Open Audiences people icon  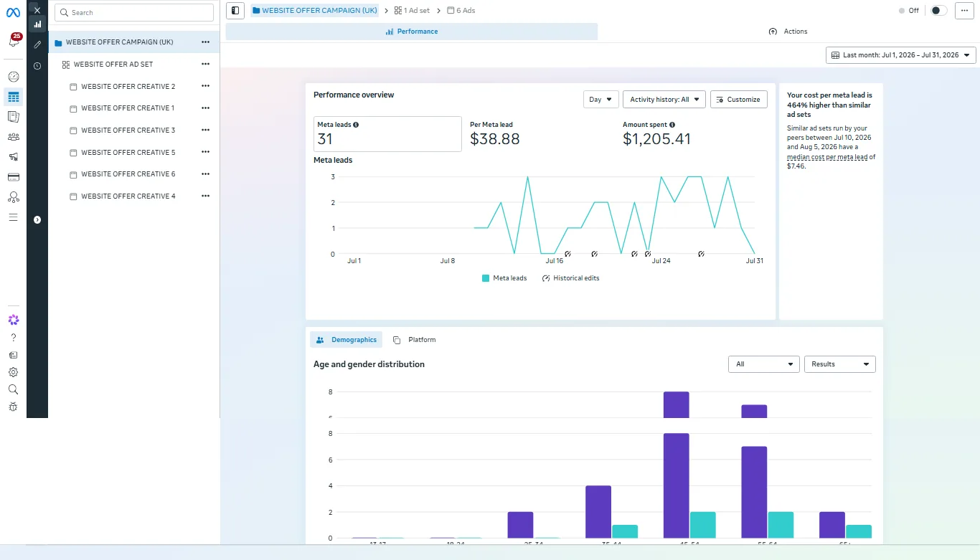tap(13, 137)
